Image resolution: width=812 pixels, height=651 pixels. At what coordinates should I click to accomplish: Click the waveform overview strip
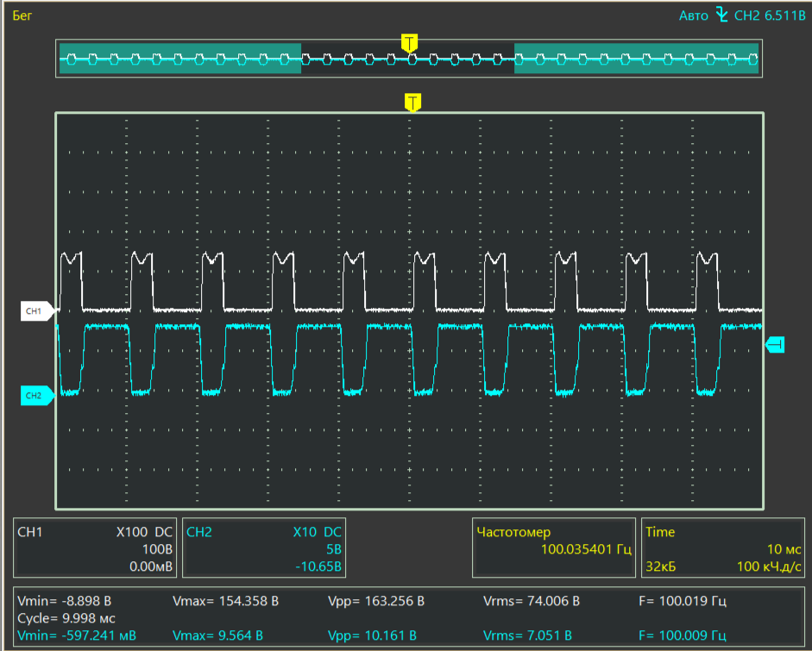click(409, 59)
